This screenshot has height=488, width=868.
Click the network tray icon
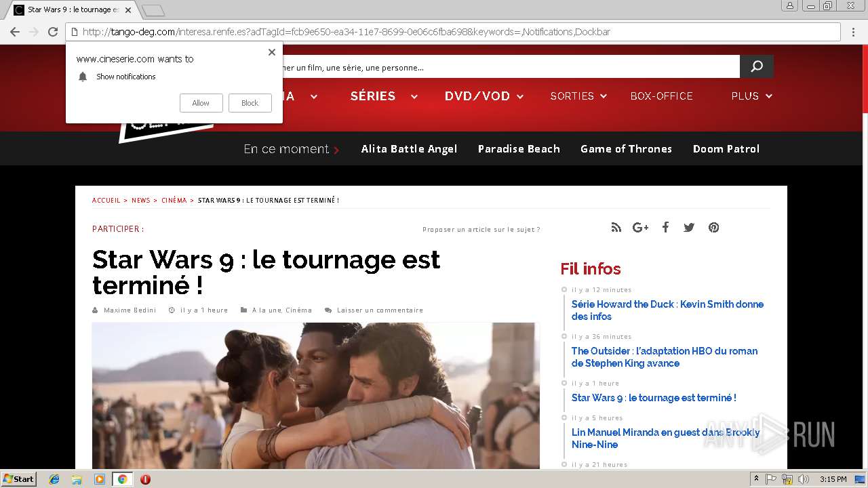point(787,479)
